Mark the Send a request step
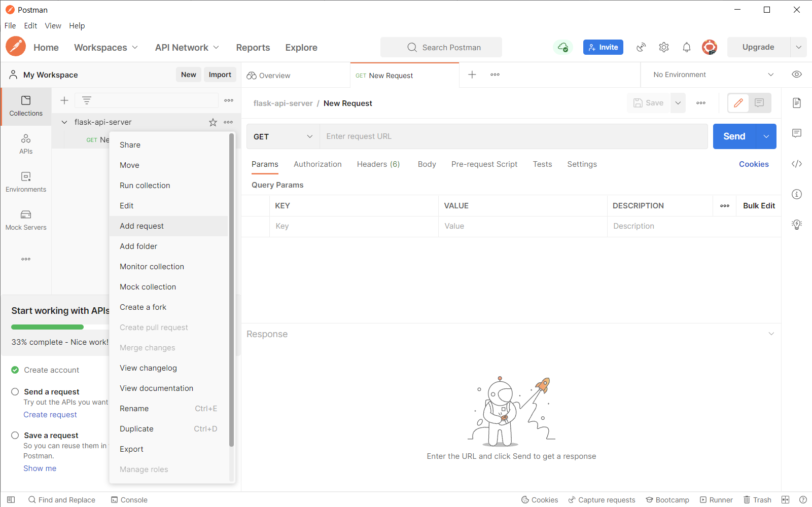This screenshot has width=812, height=507. point(15,392)
